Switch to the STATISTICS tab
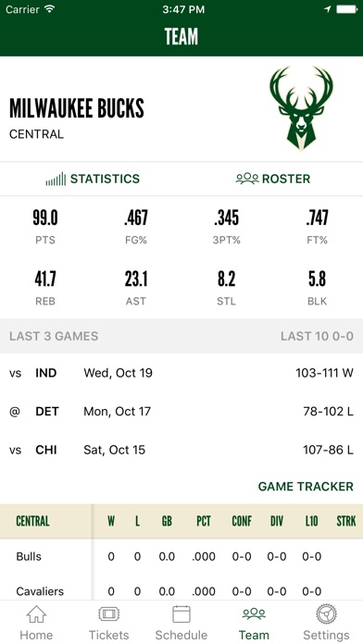The height and width of the screenshot is (644, 363). pyautogui.click(x=93, y=180)
